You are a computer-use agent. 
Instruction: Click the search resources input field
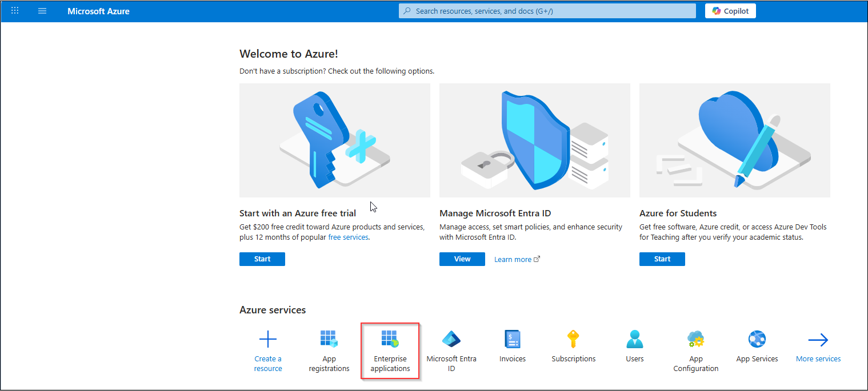(x=547, y=11)
